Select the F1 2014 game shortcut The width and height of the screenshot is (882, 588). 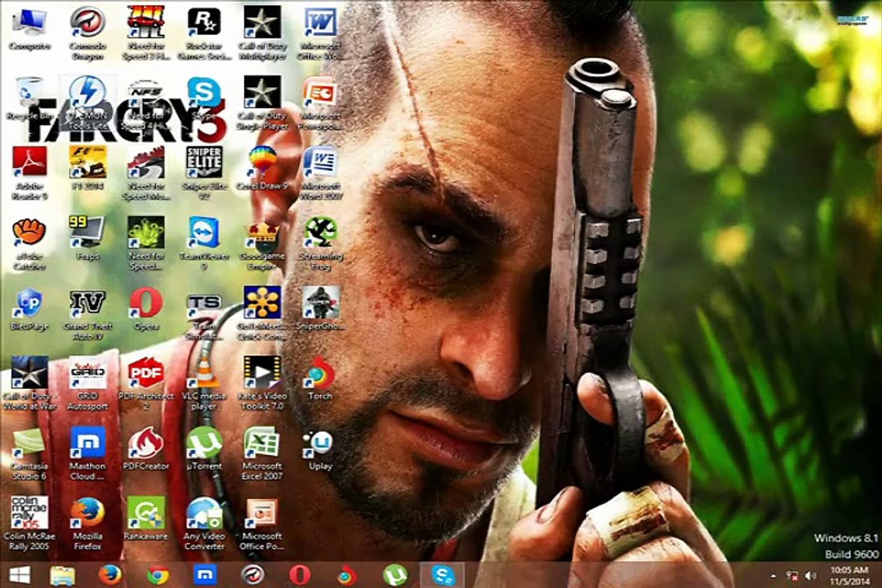pyautogui.click(x=87, y=169)
